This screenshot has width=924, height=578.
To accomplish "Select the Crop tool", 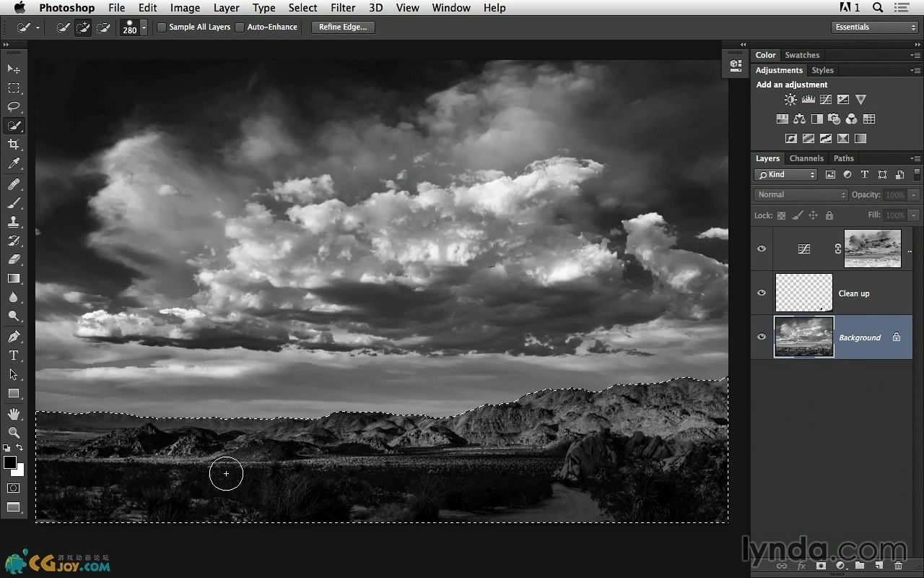I will coord(14,145).
